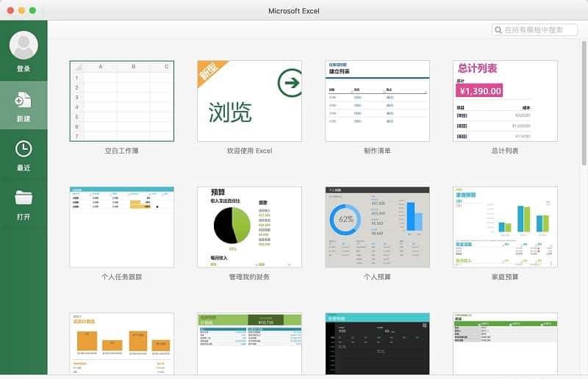The height and width of the screenshot is (379, 588).
Task: Click the 打开 (Open) folder icon
Action: [24, 198]
